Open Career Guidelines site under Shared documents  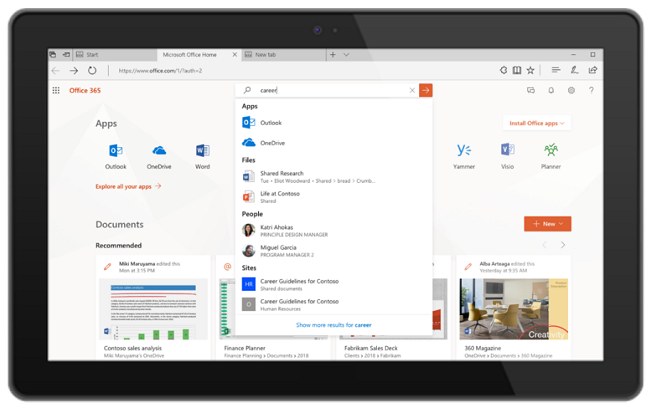(x=334, y=285)
